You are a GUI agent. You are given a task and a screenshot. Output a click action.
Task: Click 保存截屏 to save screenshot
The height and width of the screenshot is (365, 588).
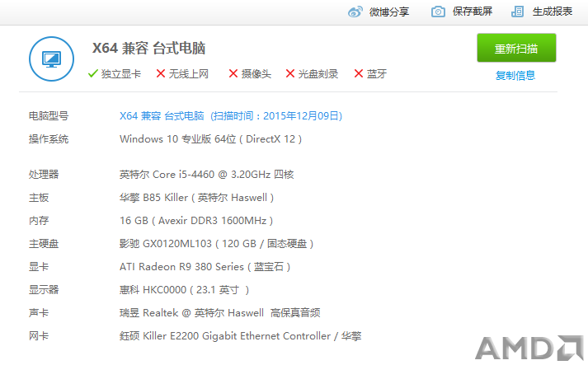point(472,12)
